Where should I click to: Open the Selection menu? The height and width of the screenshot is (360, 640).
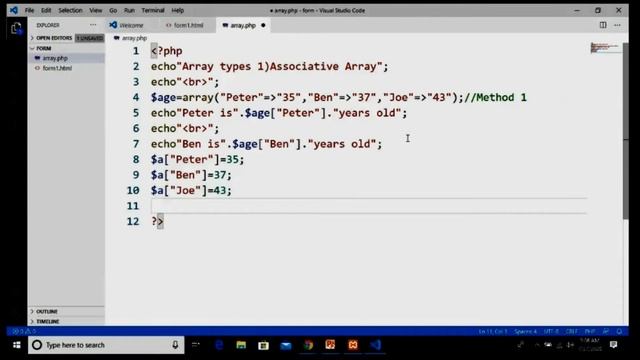tap(70, 10)
